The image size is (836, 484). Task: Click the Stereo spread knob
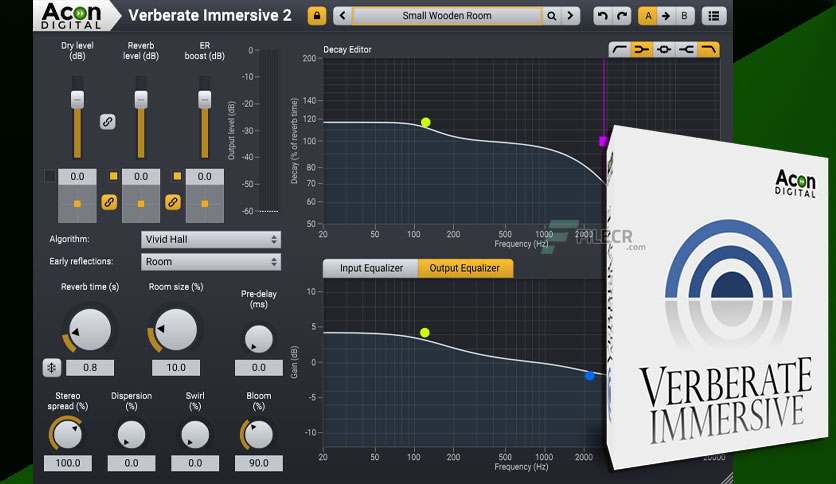68,434
